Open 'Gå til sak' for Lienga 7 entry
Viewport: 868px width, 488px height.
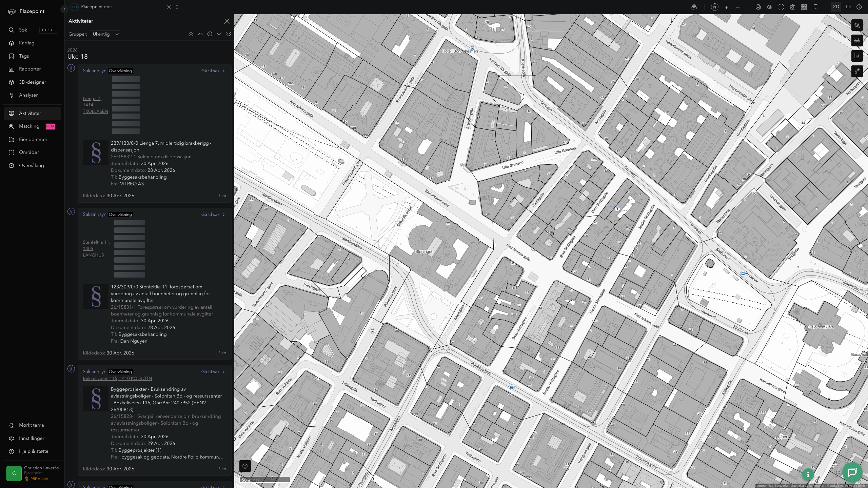click(213, 71)
